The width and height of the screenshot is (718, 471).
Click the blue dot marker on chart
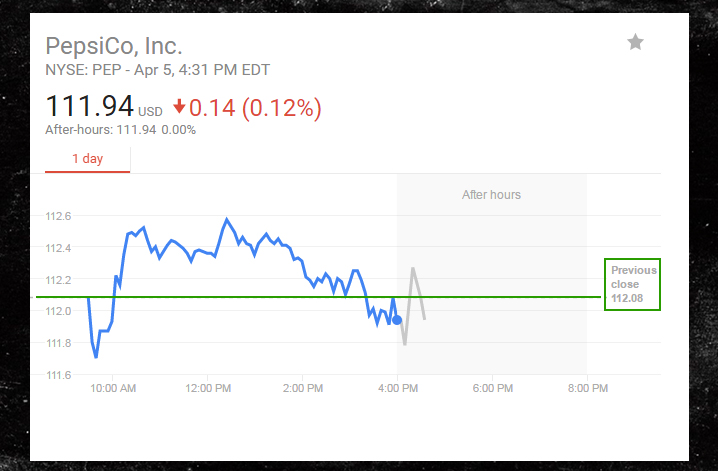[398, 320]
